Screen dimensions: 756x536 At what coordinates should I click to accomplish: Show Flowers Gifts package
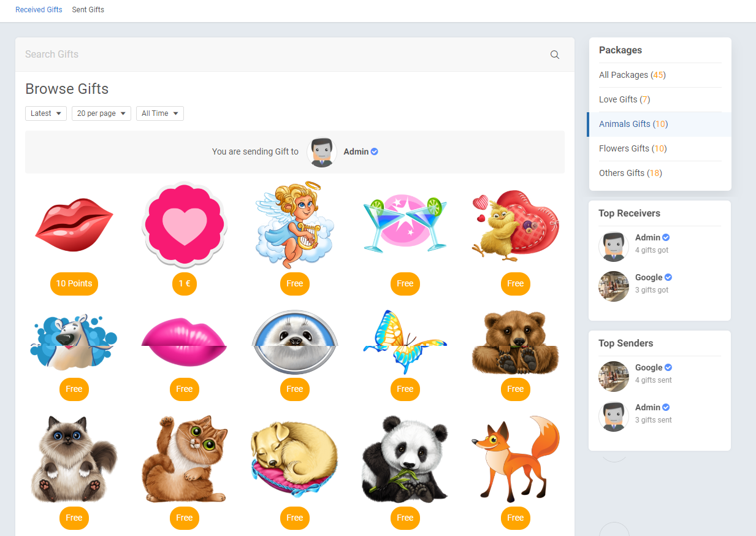click(632, 148)
